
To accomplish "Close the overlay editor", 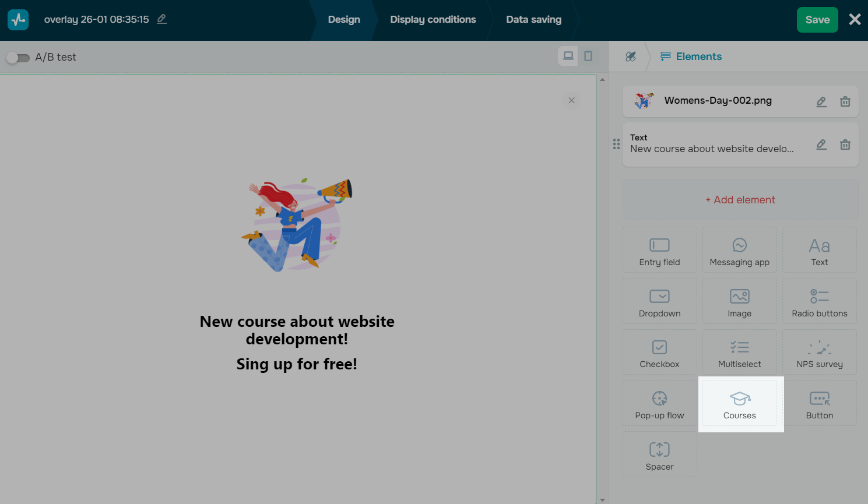I will click(855, 19).
